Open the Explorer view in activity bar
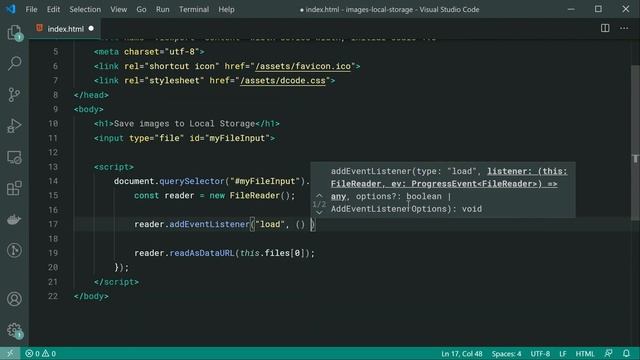 coord(14,32)
